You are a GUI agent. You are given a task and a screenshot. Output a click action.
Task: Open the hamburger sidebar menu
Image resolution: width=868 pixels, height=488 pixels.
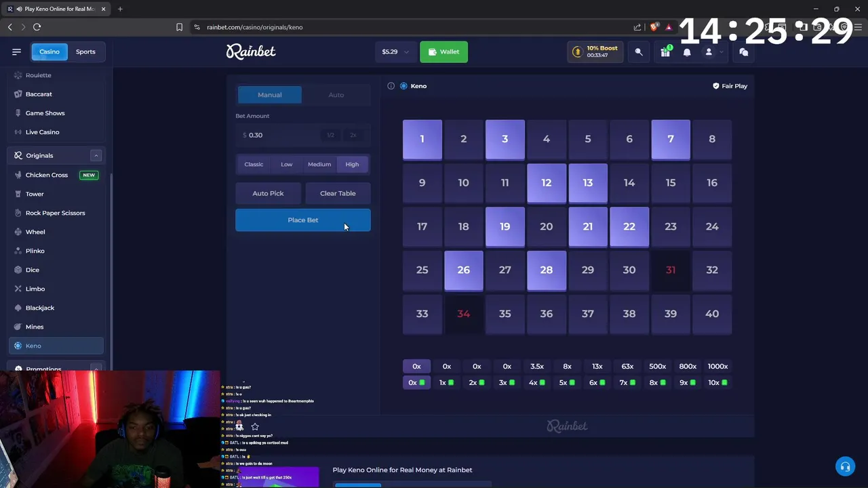click(16, 52)
